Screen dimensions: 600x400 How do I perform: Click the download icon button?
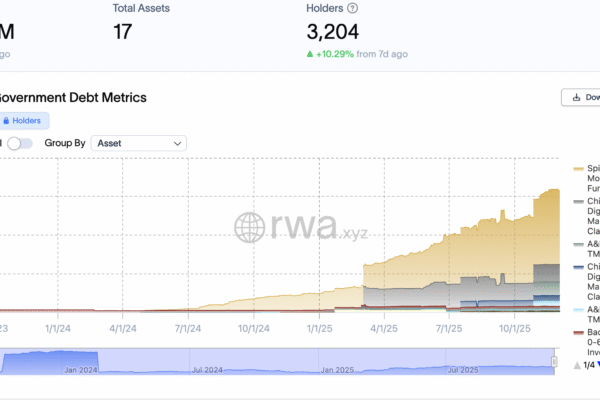575,98
